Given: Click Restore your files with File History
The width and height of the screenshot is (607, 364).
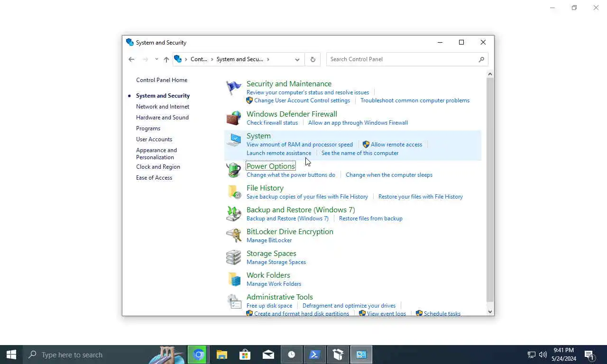Looking at the screenshot, I should [x=421, y=197].
